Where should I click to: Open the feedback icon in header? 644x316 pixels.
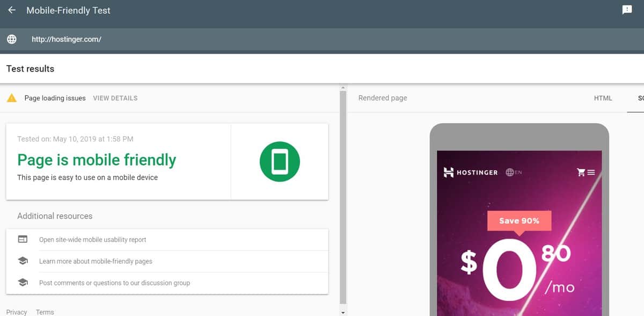point(627,10)
